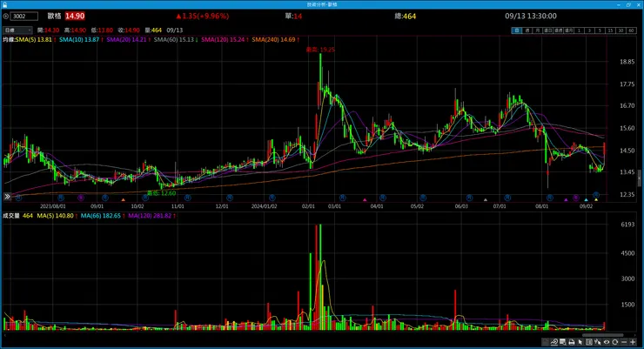Select the adjusted weekly (還週) period tab
Screen dimensions: 644x349
559,30
